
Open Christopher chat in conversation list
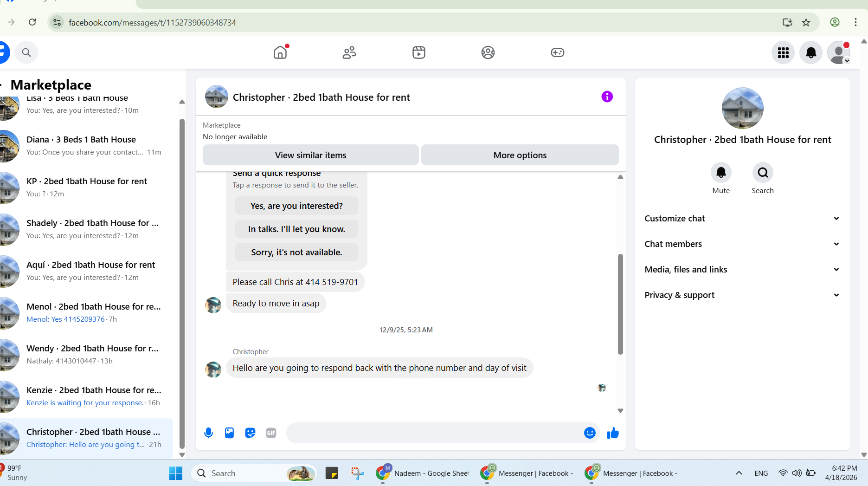86,438
